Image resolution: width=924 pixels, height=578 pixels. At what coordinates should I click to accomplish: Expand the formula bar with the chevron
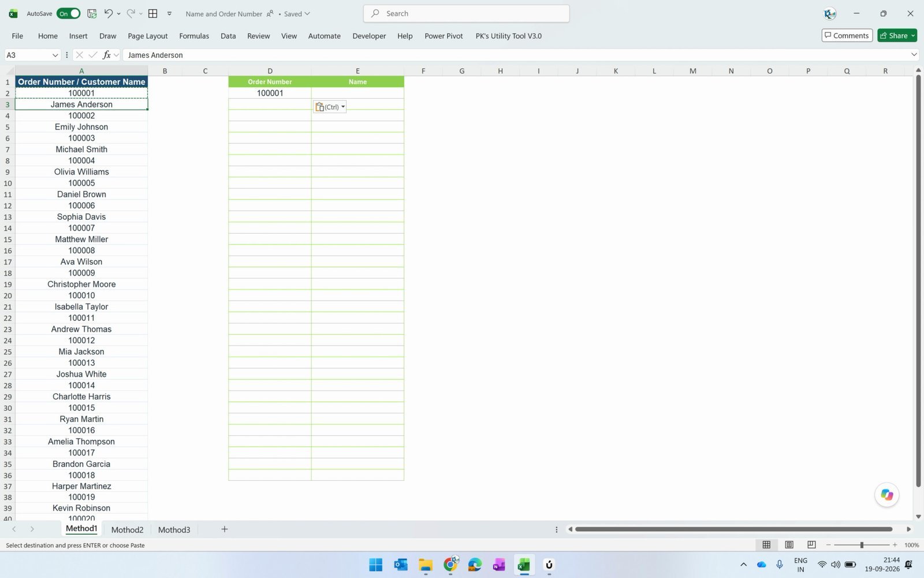click(914, 55)
